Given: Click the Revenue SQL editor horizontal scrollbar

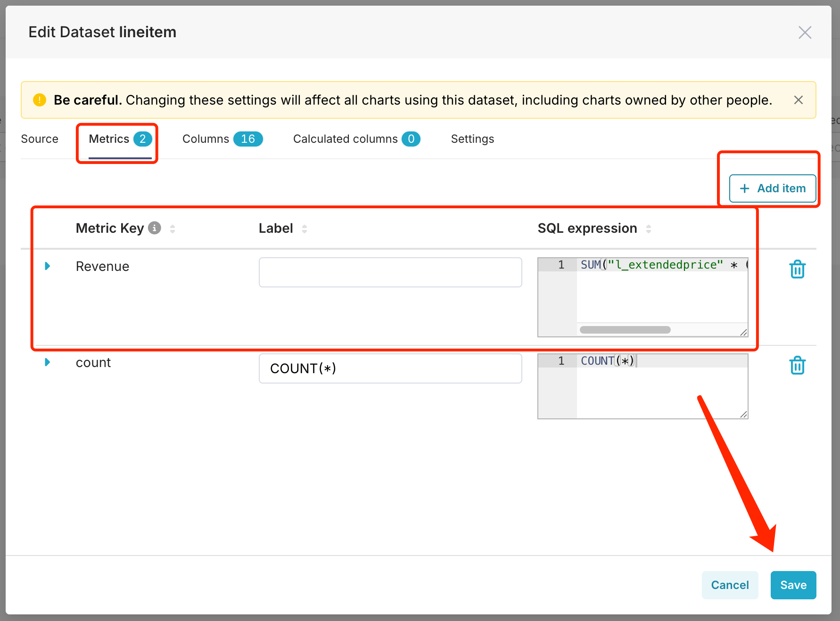Looking at the screenshot, I should point(625,330).
